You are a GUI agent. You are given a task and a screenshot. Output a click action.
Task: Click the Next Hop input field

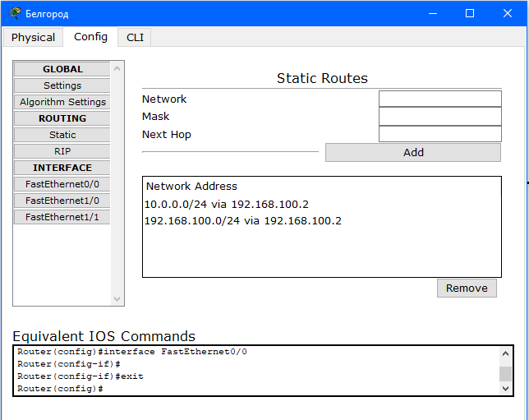[x=440, y=134]
